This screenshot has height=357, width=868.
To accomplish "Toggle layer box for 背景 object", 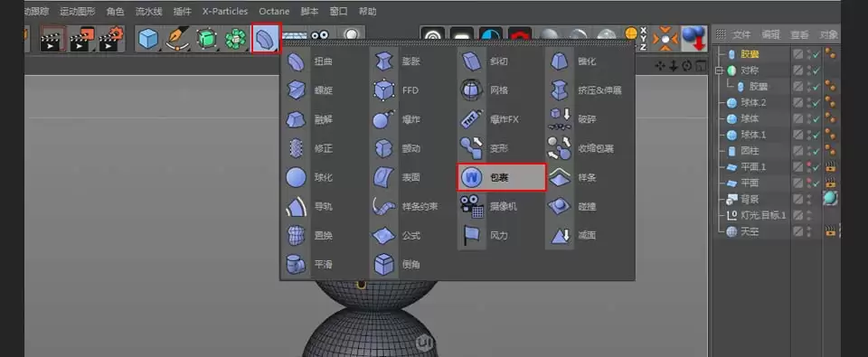I will 797,199.
